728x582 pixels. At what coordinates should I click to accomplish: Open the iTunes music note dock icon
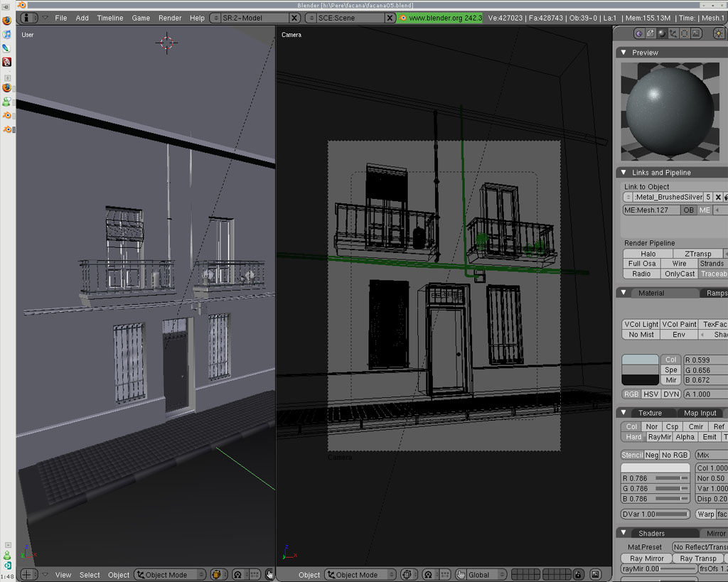6,34
